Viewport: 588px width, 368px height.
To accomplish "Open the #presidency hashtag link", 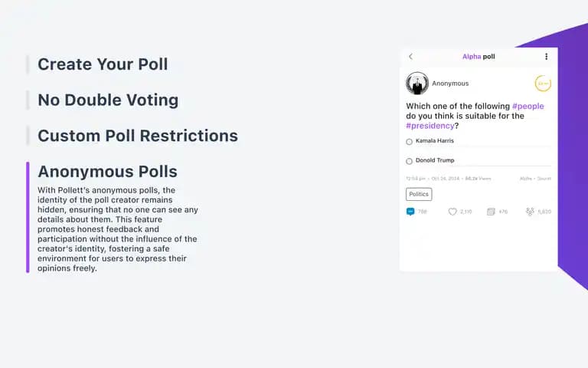I will [x=430, y=126].
